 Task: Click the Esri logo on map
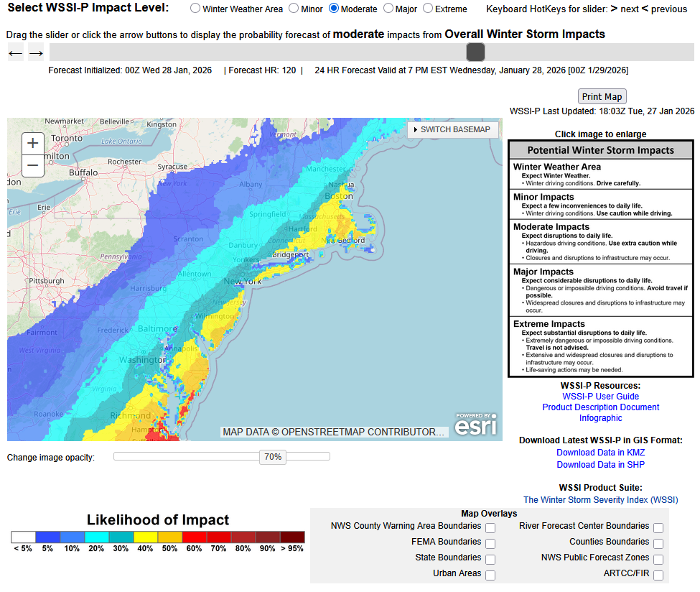coord(475,425)
